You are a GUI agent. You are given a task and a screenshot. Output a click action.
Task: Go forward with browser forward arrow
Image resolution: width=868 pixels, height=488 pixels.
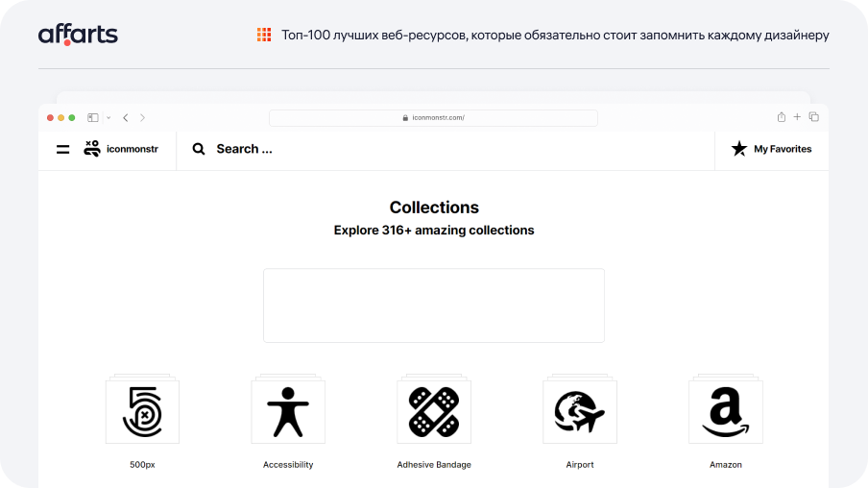pos(142,117)
